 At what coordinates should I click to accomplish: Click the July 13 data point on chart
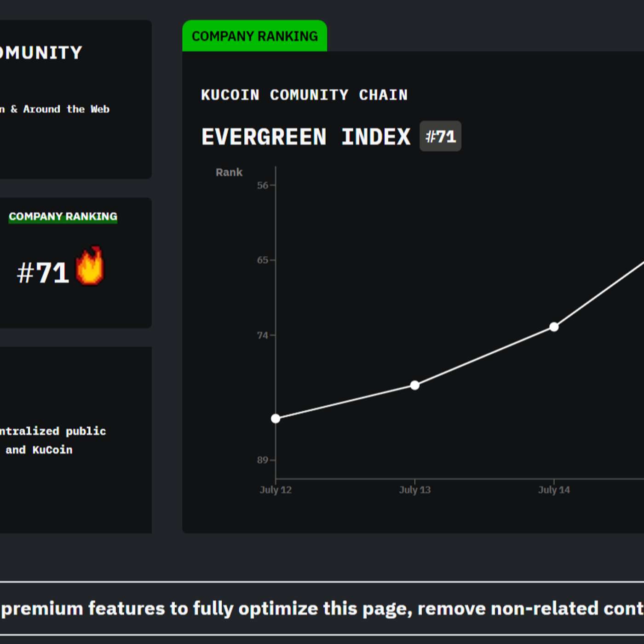point(415,385)
